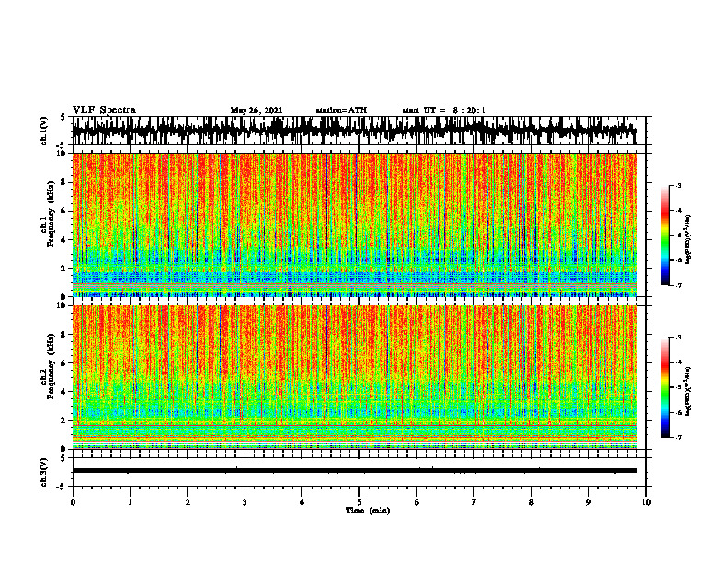Screen dimensions: 728x563
Task: Click the 'start UT = 8:20:1' label
Action: pos(444,110)
